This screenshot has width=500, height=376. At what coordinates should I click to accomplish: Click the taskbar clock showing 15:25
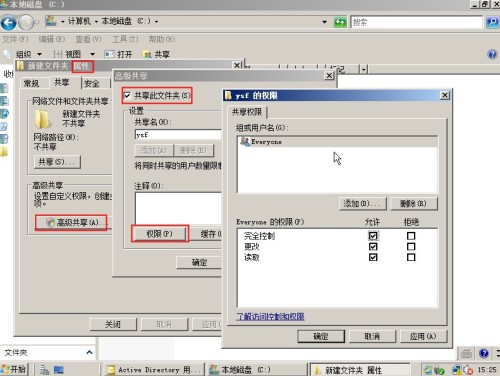coord(487,370)
